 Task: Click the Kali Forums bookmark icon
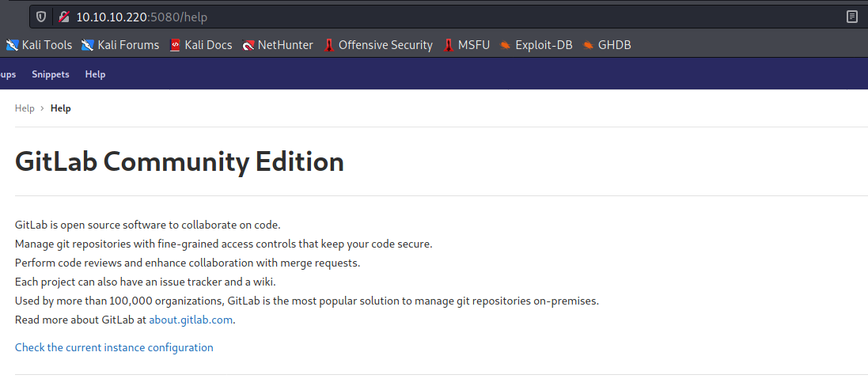(88, 45)
